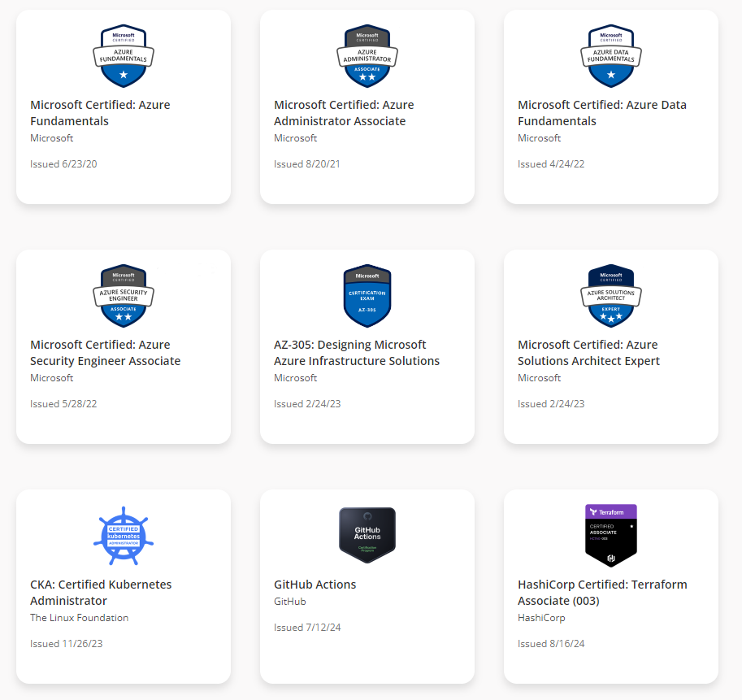Click 'Microsoft' issuer under Azure Administrator Associate

tap(295, 138)
